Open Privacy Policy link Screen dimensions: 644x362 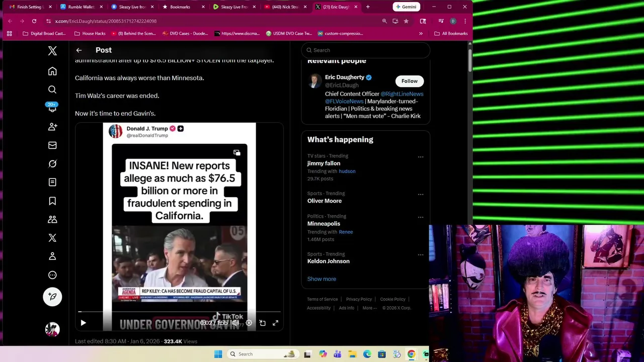pos(359,300)
